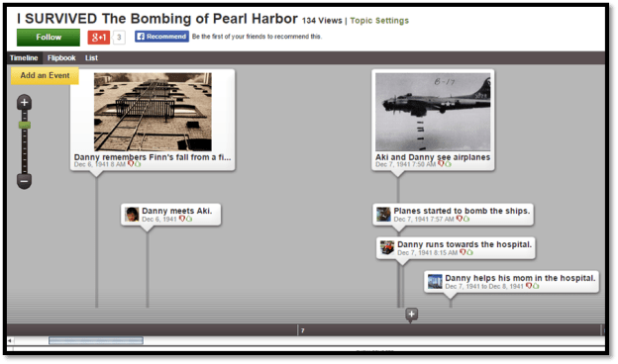Click the thumbnail icon on Danny meets Aki
The width and height of the screenshot is (618, 364).
coord(132,215)
